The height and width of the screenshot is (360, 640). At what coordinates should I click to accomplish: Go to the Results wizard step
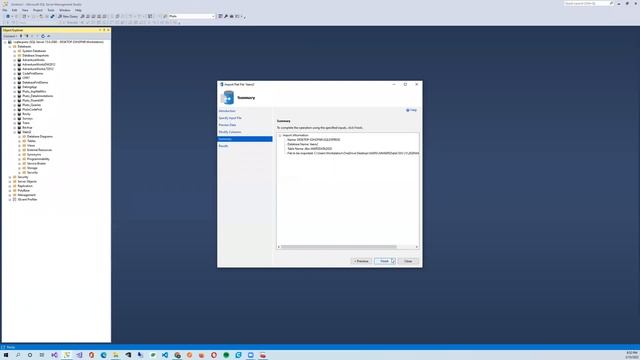pyautogui.click(x=223, y=146)
